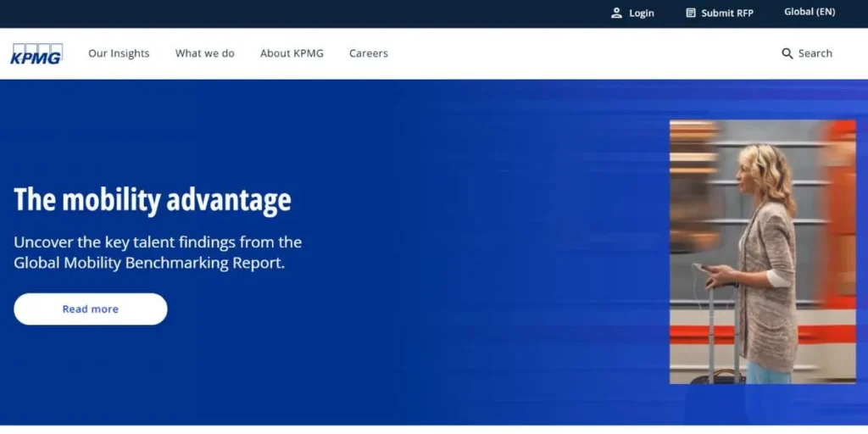This screenshot has height=434, width=868.
Task: Click the Login text link
Action: point(642,13)
